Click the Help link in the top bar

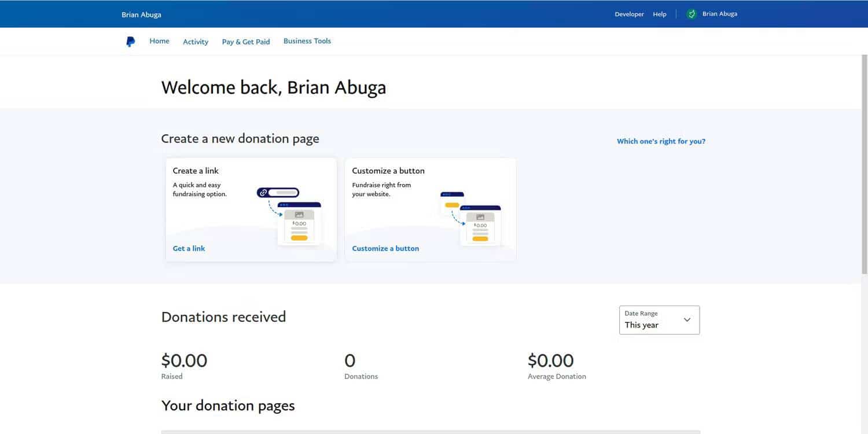[659, 13]
